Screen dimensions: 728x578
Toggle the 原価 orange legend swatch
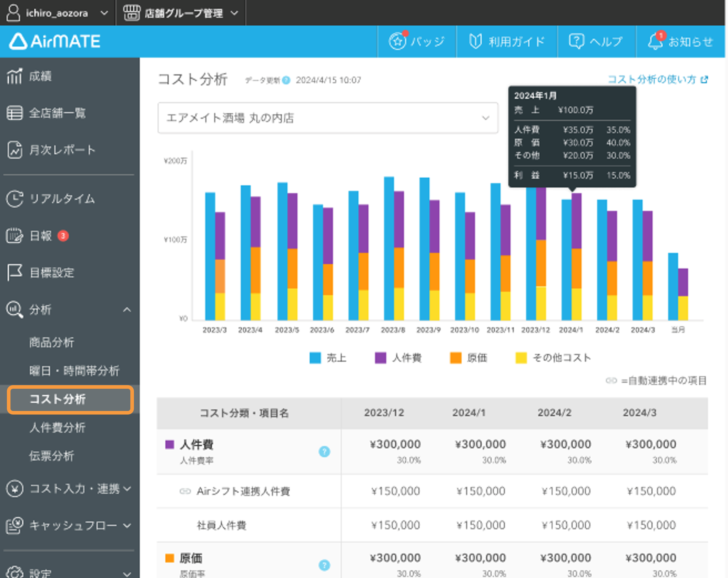click(456, 358)
